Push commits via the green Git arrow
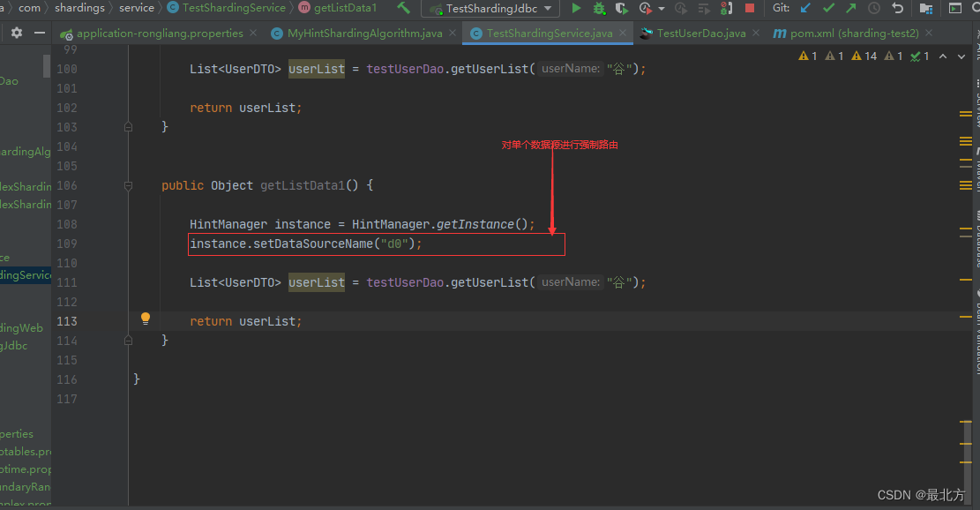Viewport: 980px width, 510px height. point(851,8)
